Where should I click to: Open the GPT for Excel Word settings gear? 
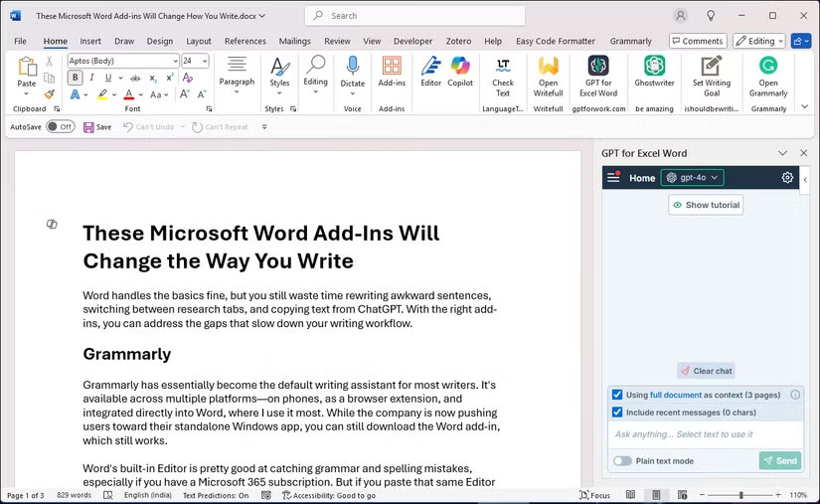tap(787, 178)
